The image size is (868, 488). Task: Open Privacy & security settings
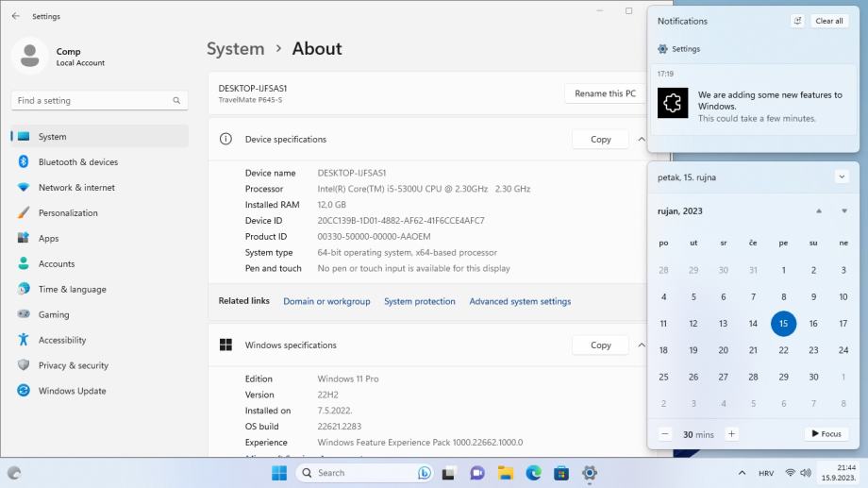click(74, 365)
